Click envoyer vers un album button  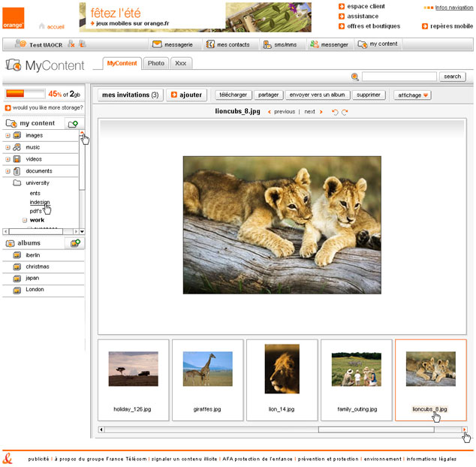click(x=318, y=95)
